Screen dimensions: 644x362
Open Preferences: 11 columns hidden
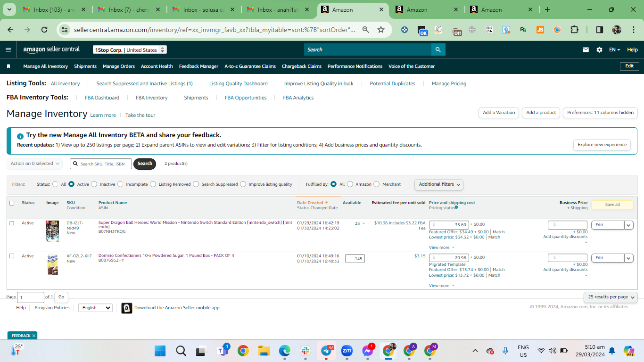600,113
